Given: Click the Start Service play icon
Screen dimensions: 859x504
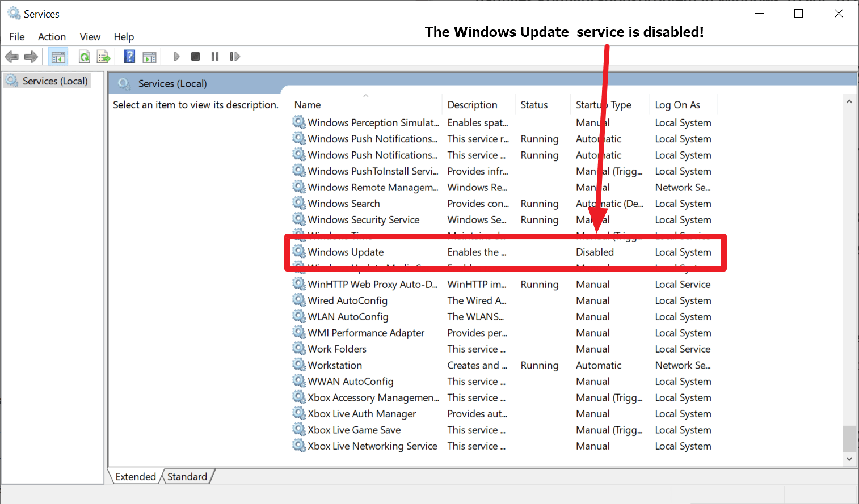Looking at the screenshot, I should (176, 57).
